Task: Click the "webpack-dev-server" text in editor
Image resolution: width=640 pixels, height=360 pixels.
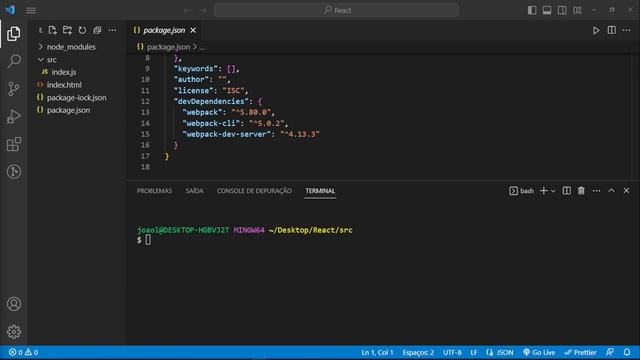Action: (227, 134)
